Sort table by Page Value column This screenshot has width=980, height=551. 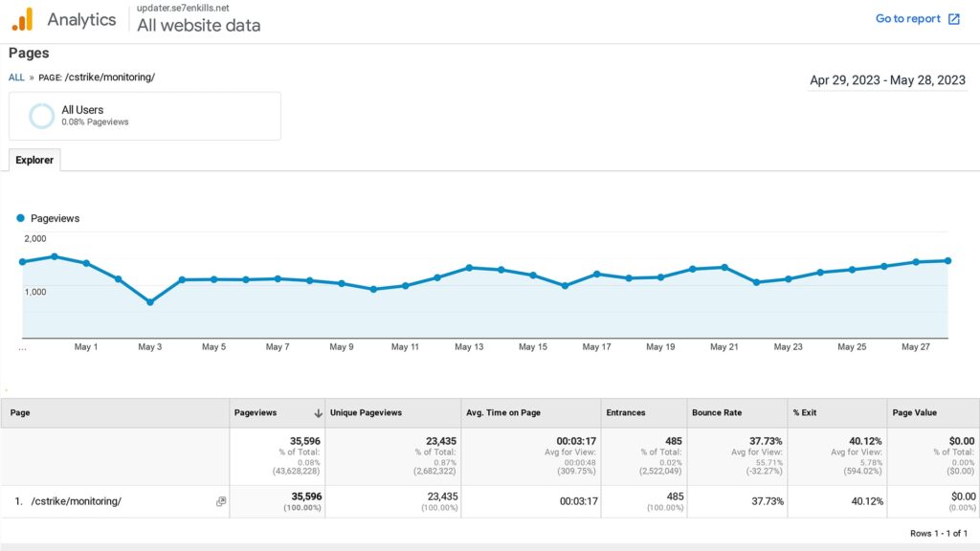(915, 413)
